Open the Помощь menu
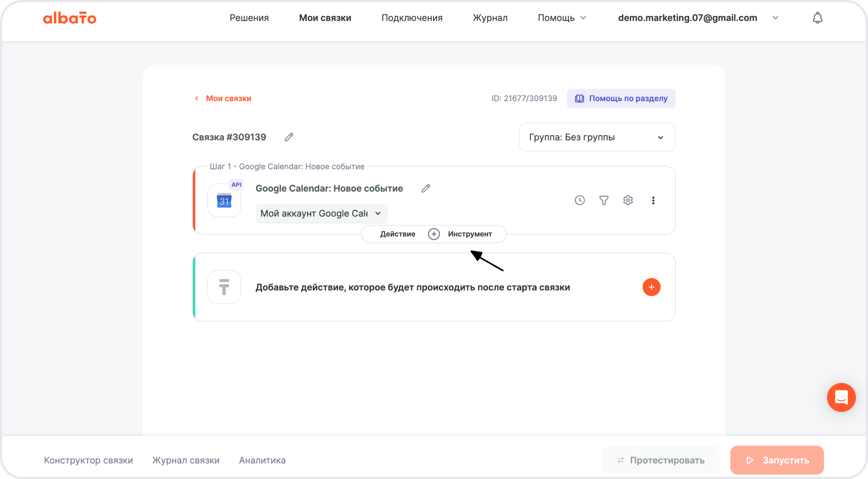This screenshot has height=479, width=868. (562, 18)
